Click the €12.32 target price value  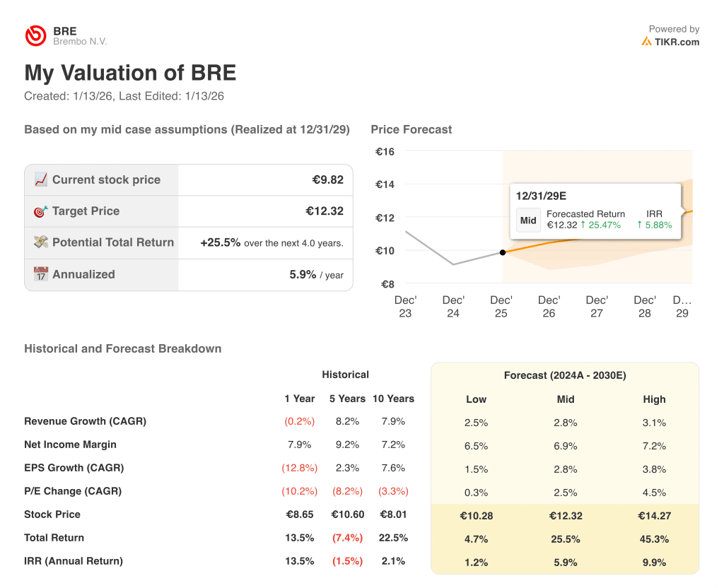325,211
